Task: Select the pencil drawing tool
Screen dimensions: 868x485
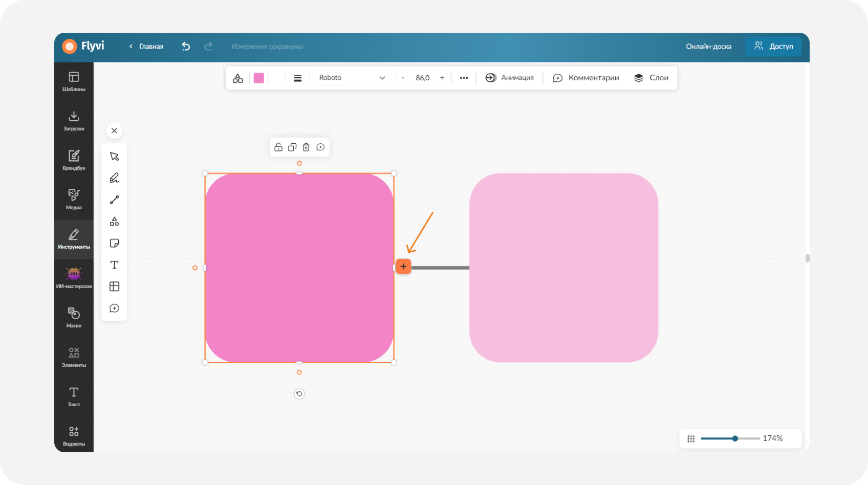Action: [114, 178]
